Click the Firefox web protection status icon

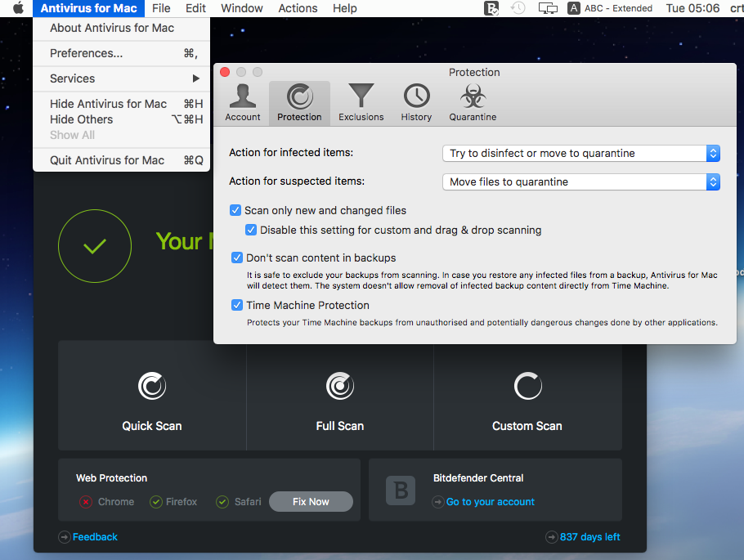click(x=156, y=502)
